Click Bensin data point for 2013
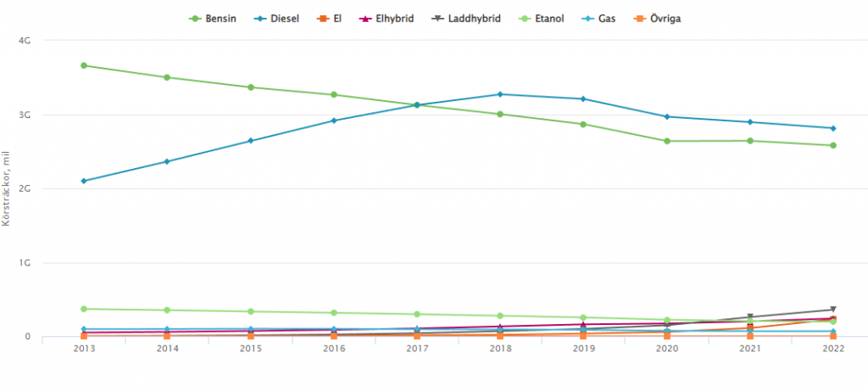 point(84,65)
